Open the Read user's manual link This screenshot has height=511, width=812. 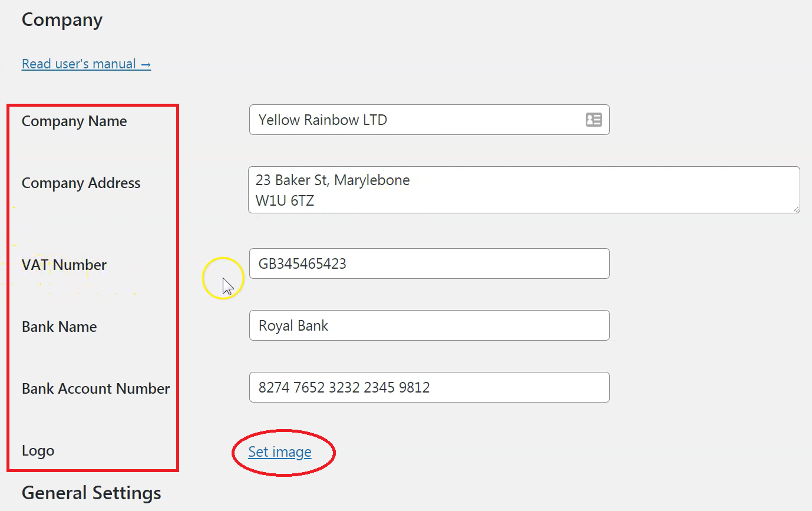(86, 64)
